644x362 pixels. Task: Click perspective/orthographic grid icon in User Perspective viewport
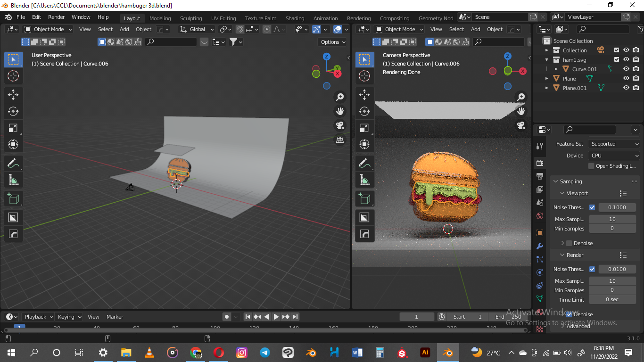[x=339, y=140]
